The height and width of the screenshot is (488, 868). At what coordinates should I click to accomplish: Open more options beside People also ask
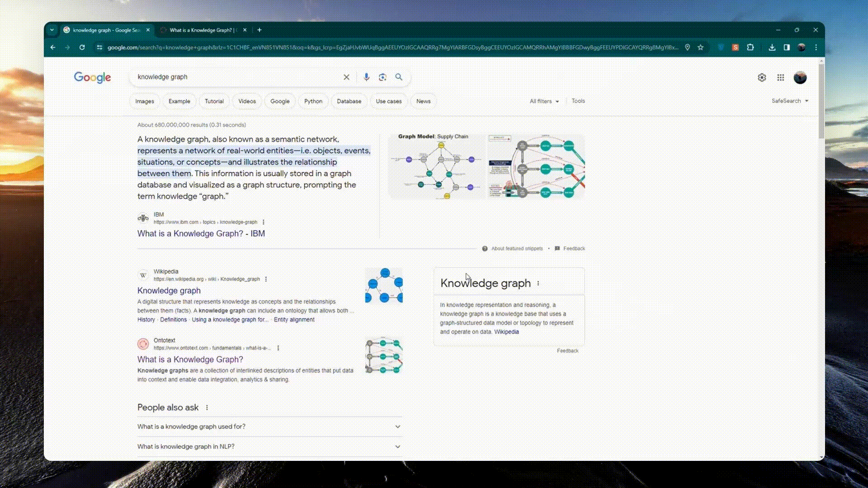pyautogui.click(x=207, y=408)
